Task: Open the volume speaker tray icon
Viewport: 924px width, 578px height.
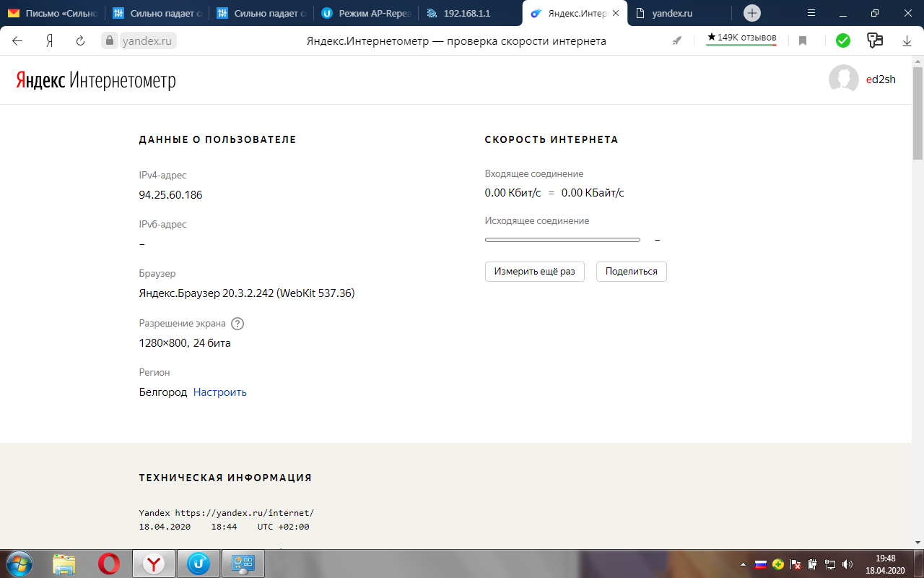Action: coord(847,564)
